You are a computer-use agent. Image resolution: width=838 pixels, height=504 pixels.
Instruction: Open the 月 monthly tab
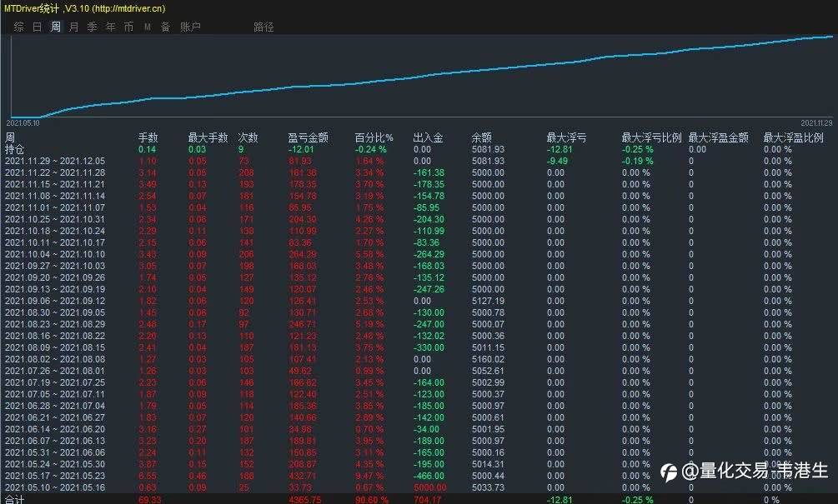point(73,27)
